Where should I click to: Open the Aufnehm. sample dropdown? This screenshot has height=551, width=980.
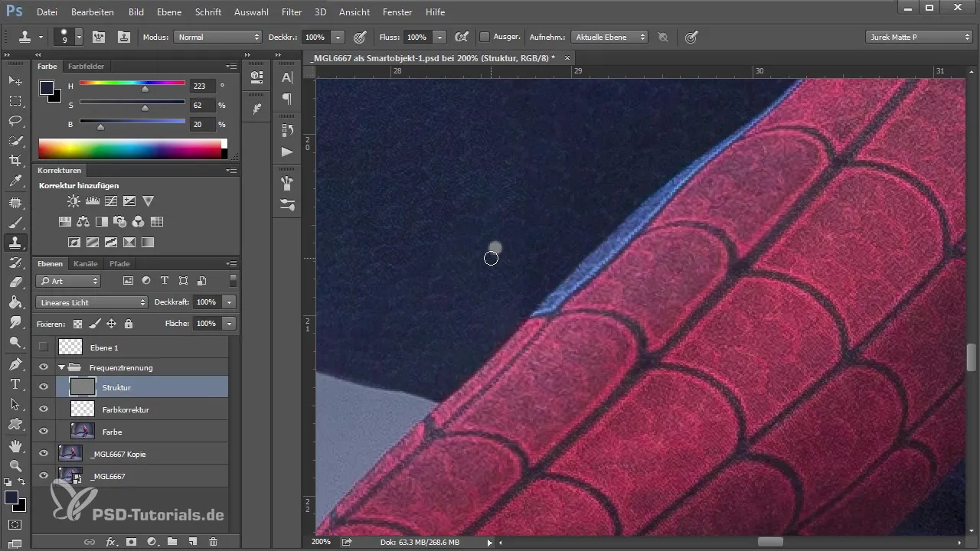tap(610, 37)
